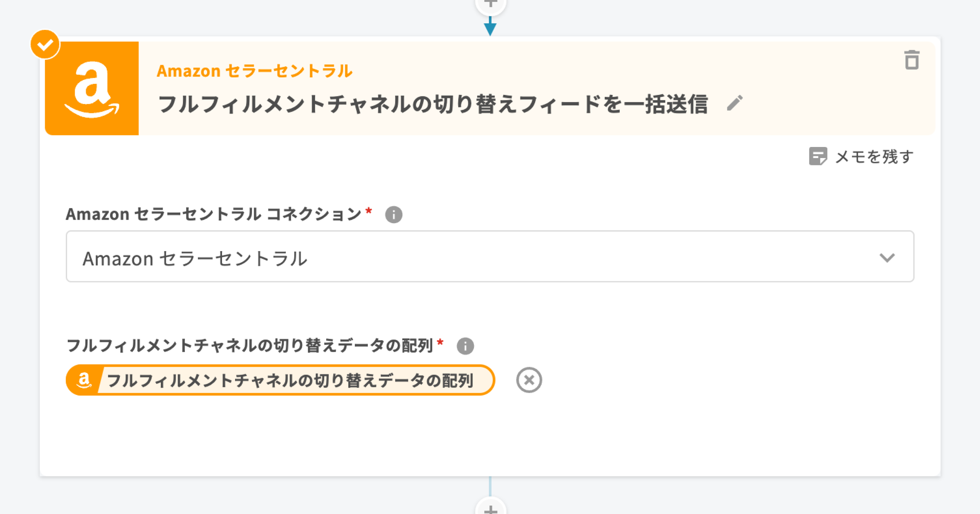Expand the connection list via the chevron arrow

(887, 258)
